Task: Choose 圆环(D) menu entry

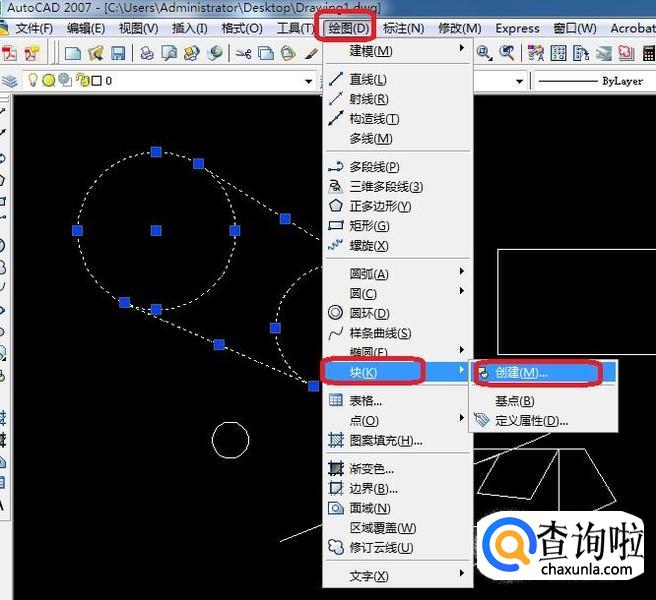Action: [x=397, y=313]
